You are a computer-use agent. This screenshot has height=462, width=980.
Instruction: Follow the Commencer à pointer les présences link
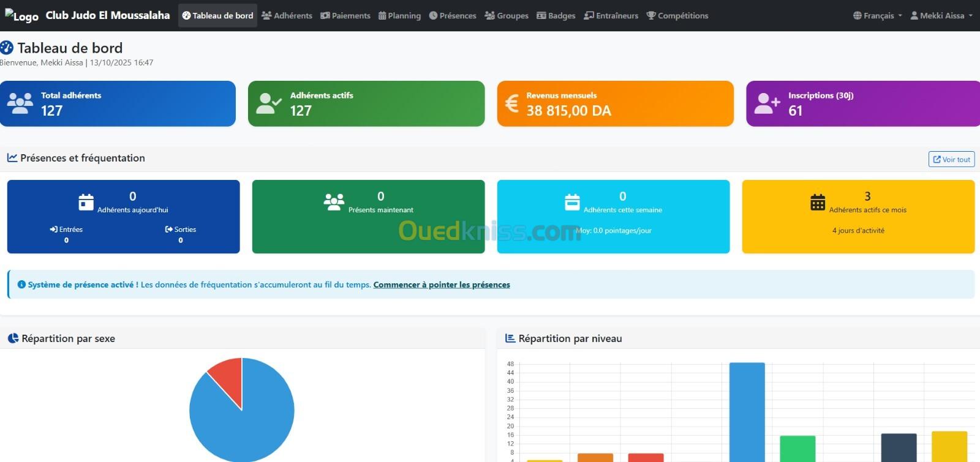441,285
